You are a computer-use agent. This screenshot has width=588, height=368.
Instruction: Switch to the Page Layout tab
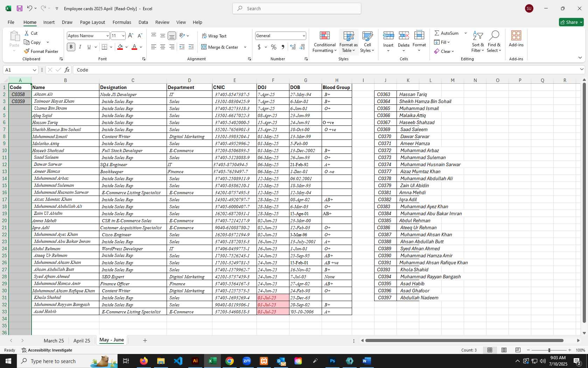92,22
